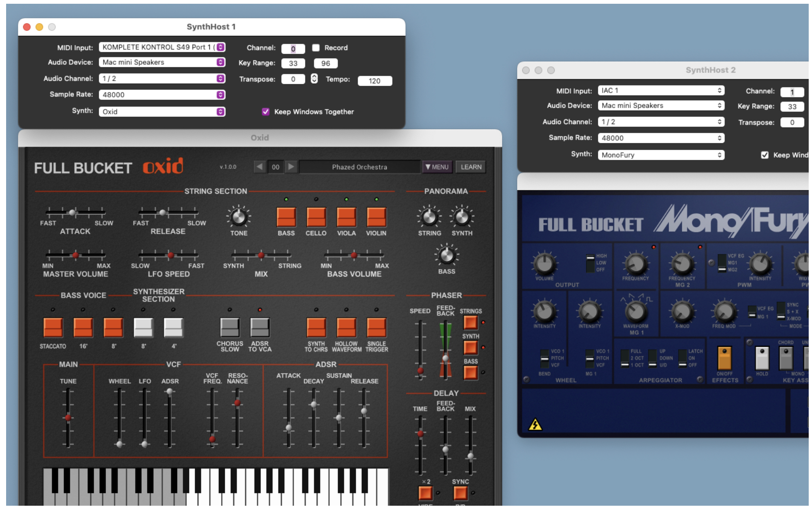Click the LEARN button in Oxid
Viewport: 812px width, 509px height.
pyautogui.click(x=471, y=167)
